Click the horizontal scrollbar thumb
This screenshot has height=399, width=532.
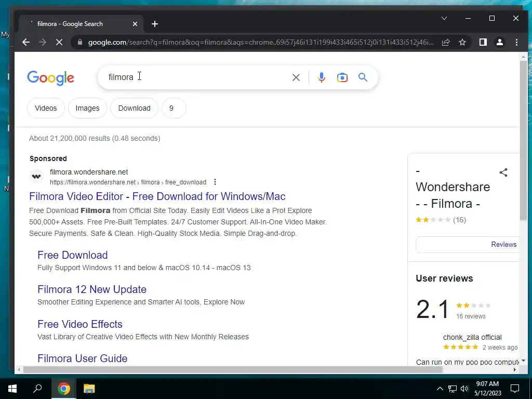coord(233,369)
